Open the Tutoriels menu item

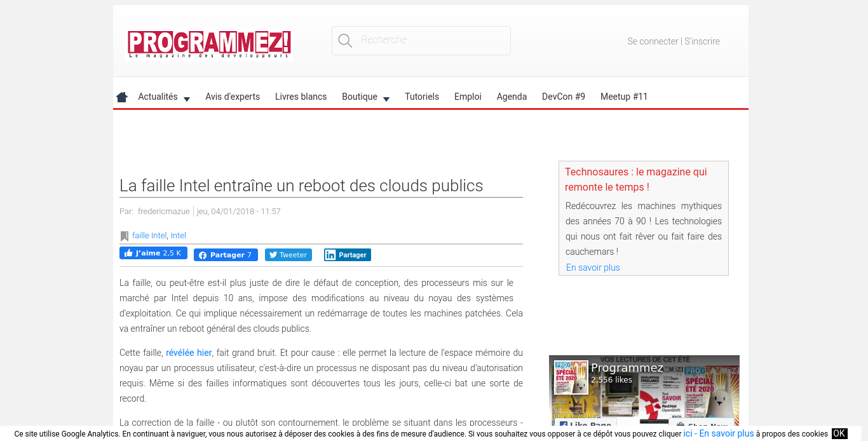(422, 97)
